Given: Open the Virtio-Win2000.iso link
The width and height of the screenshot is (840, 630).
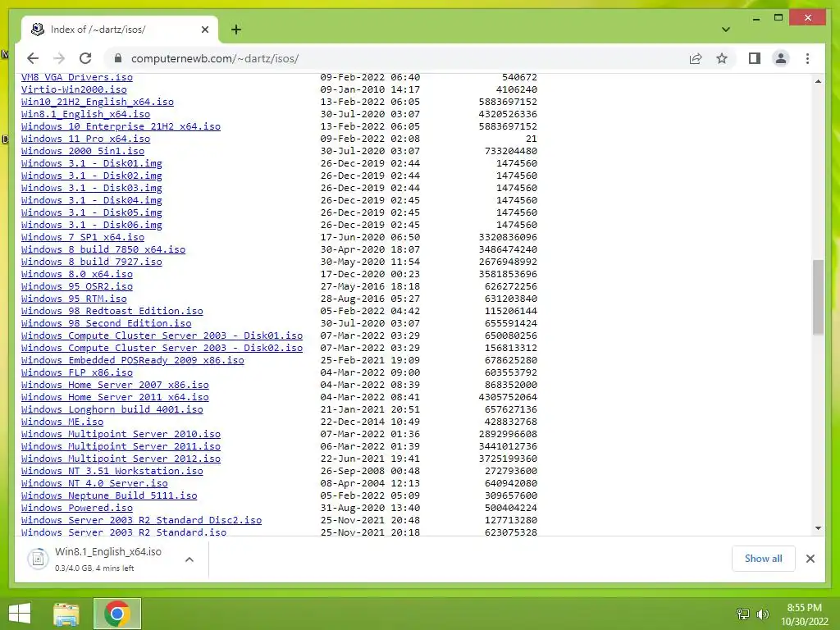Looking at the screenshot, I should click(74, 89).
